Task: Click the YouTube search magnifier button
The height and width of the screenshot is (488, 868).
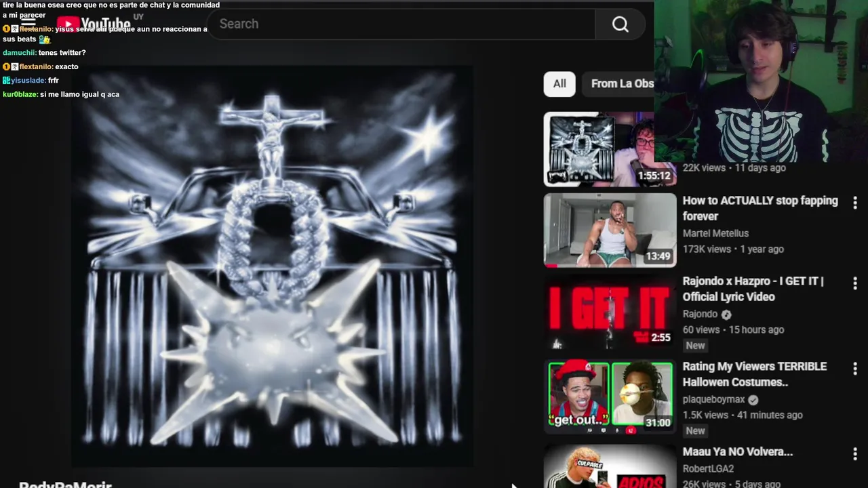Action: tap(620, 24)
